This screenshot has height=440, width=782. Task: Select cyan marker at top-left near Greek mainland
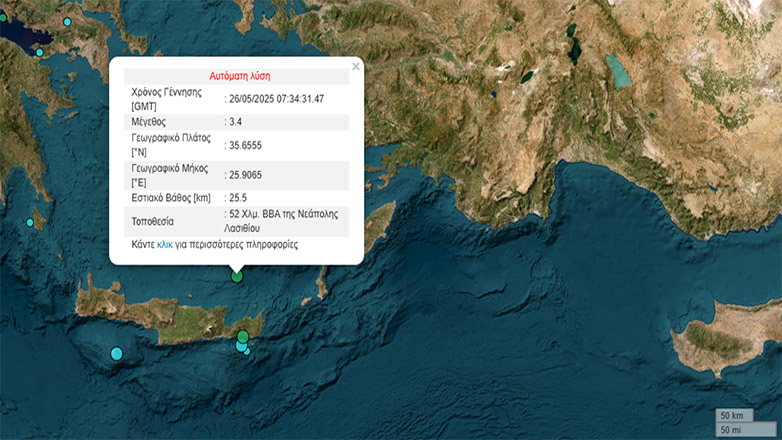coord(68,21)
